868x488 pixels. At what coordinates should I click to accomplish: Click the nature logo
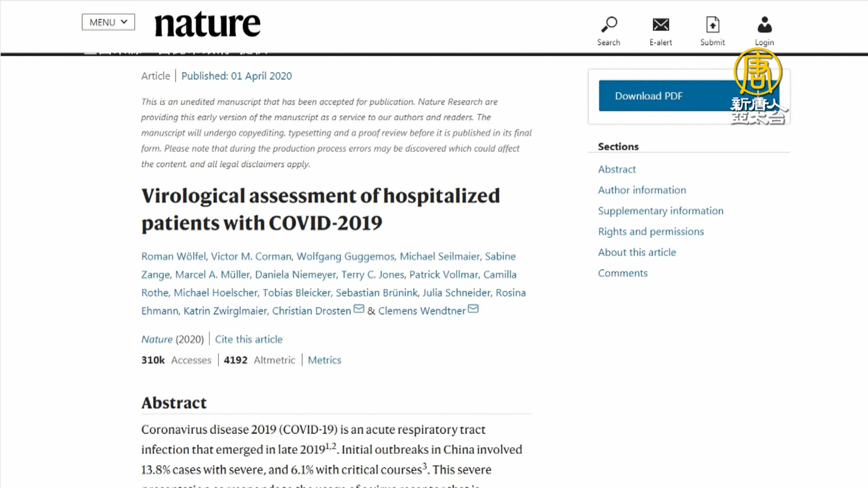208,24
